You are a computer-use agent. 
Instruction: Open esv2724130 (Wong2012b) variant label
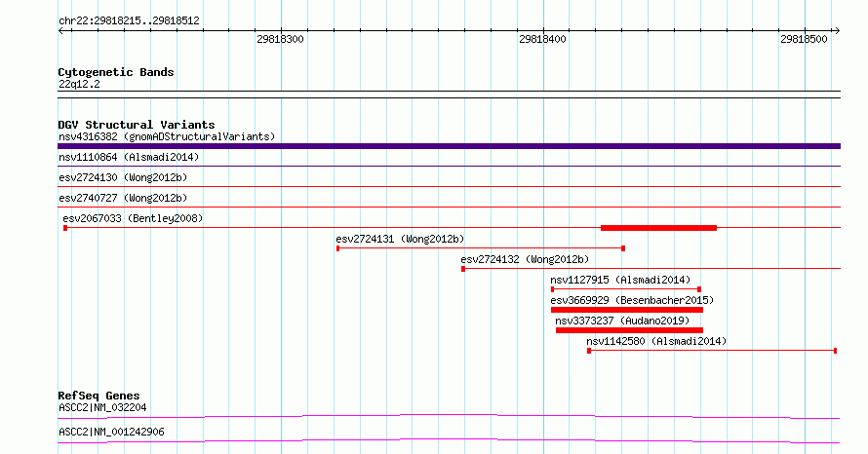tap(123, 177)
